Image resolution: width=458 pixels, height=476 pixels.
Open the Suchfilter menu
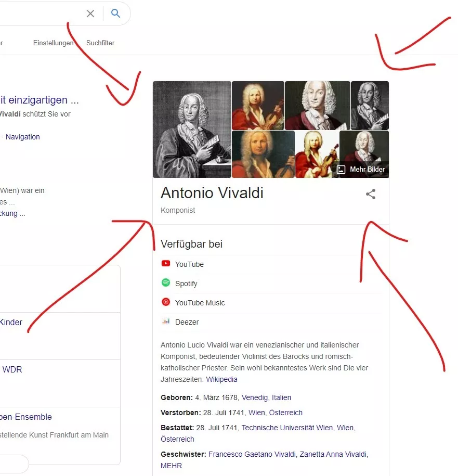tap(100, 43)
